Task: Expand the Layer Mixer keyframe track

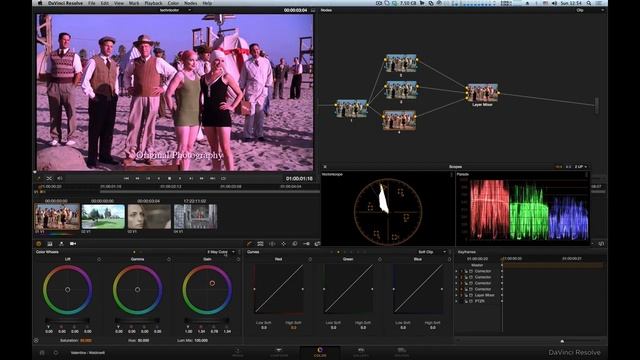Action: tap(456, 295)
